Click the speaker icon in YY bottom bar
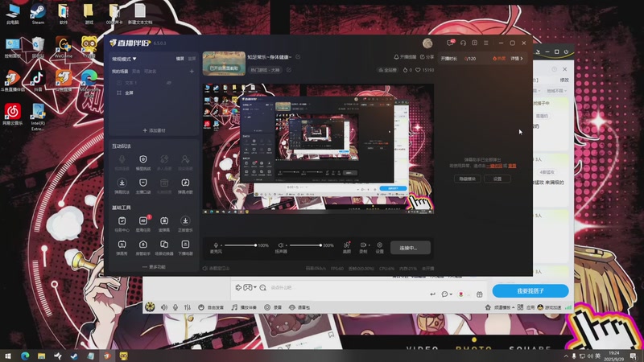This screenshot has width=644, height=362. coord(164,307)
